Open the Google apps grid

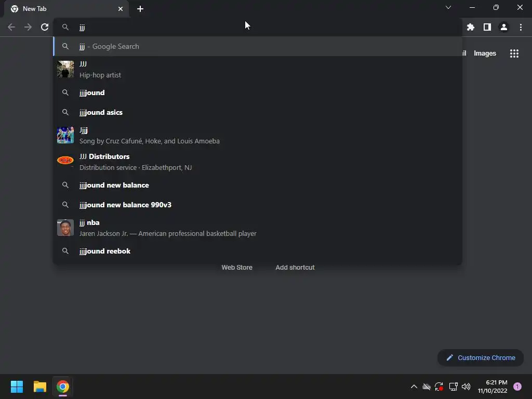[x=514, y=54]
